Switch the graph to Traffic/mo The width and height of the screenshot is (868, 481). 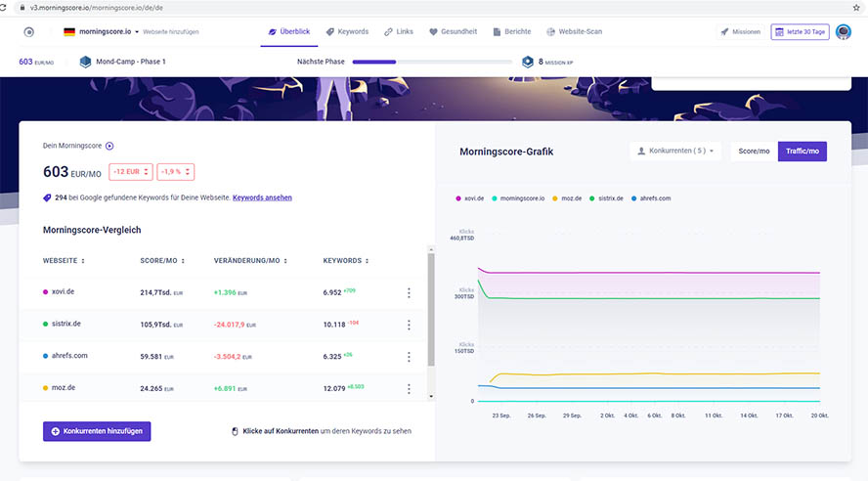click(x=803, y=152)
